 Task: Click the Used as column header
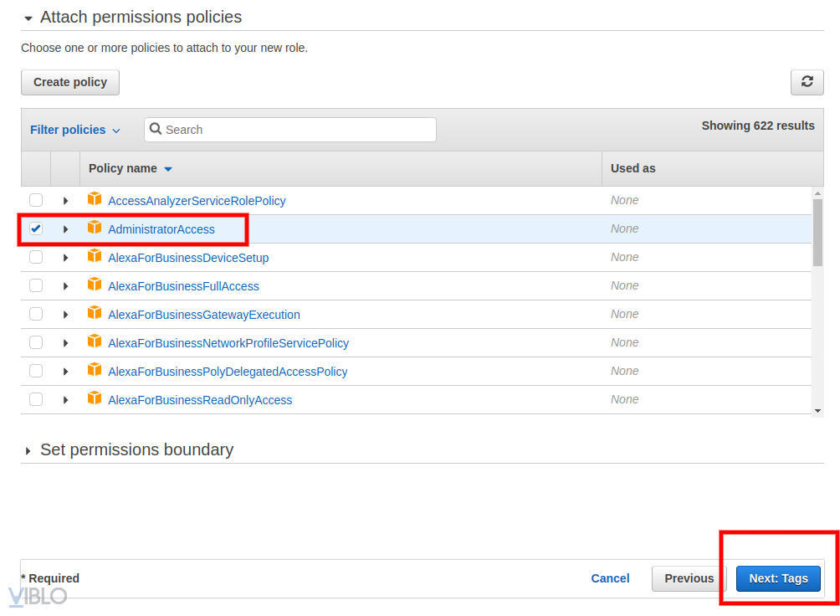(633, 168)
